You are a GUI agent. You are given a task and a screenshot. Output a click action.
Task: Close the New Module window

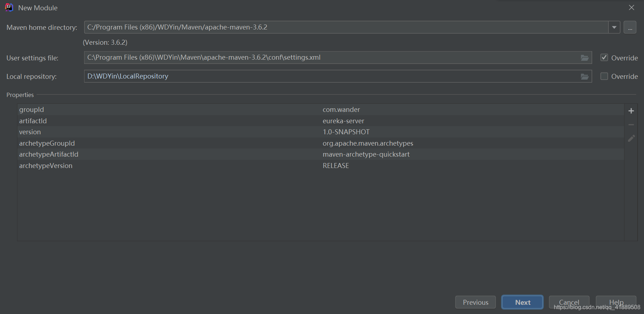click(632, 7)
